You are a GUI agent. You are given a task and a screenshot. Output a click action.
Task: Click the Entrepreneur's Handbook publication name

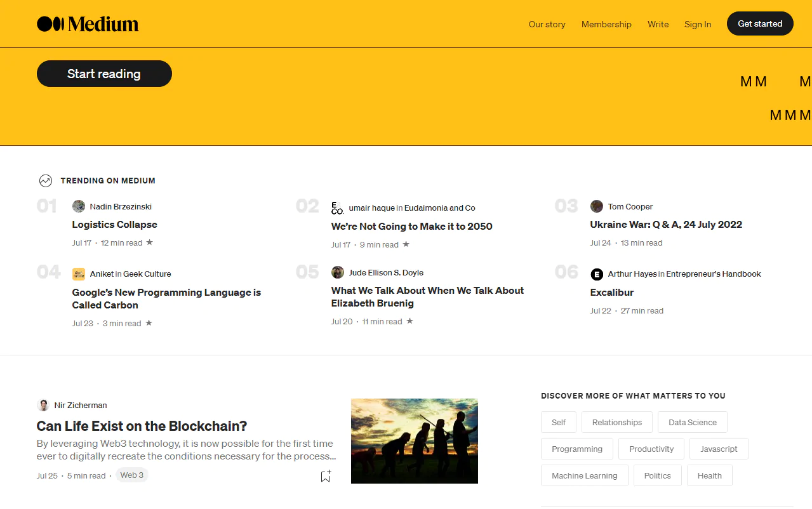click(x=714, y=274)
